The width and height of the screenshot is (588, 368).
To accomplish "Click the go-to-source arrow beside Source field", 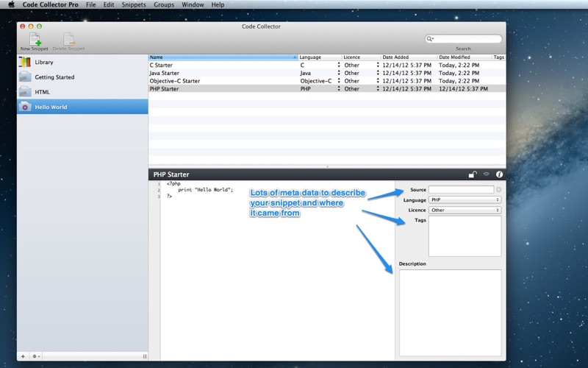I will point(499,190).
